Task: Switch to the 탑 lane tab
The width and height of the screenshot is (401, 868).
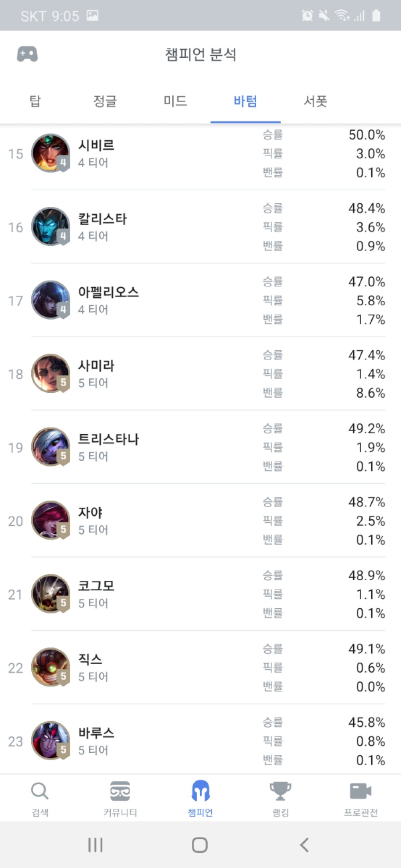Action: (x=35, y=101)
